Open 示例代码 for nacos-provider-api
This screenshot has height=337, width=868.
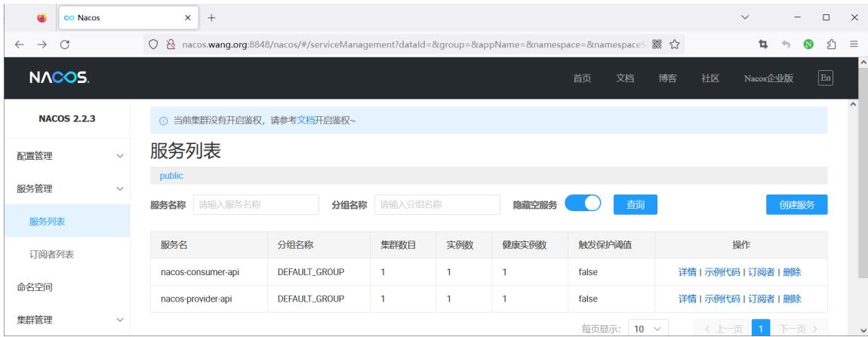pos(722,299)
